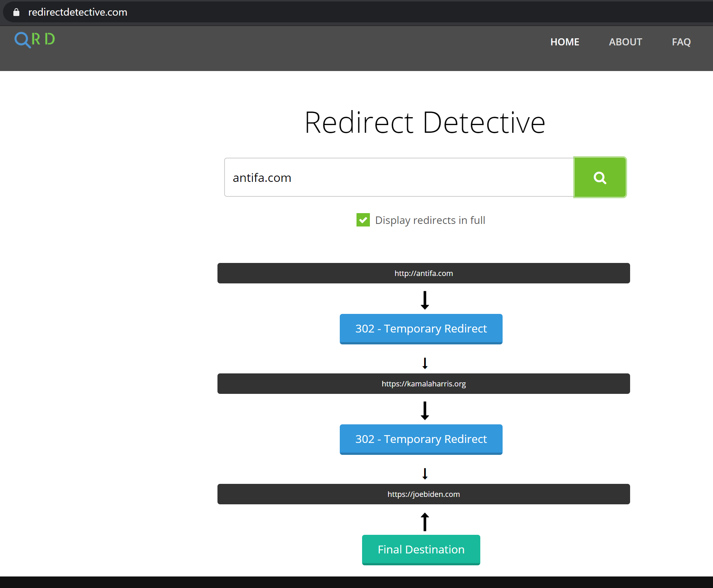713x588 pixels.
Task: Click first 302 Temporary Redirect button below antifa.com
Action: click(421, 329)
